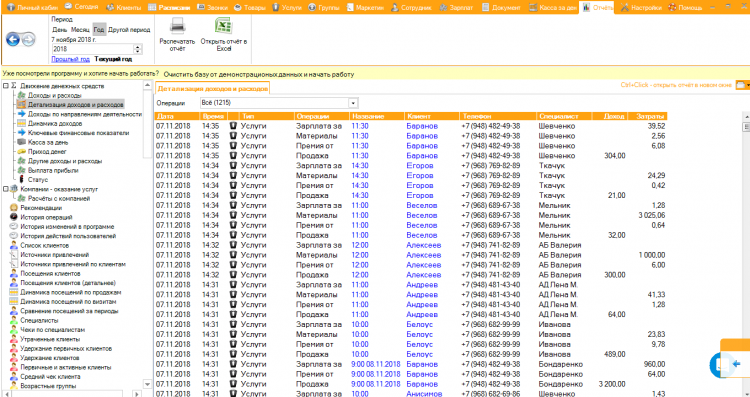Open the Зарплата tab
Screen dimensions: 750x397
point(456,7)
